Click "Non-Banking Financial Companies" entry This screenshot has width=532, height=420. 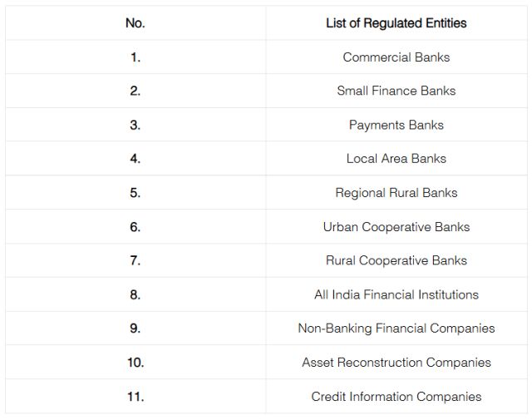396,329
